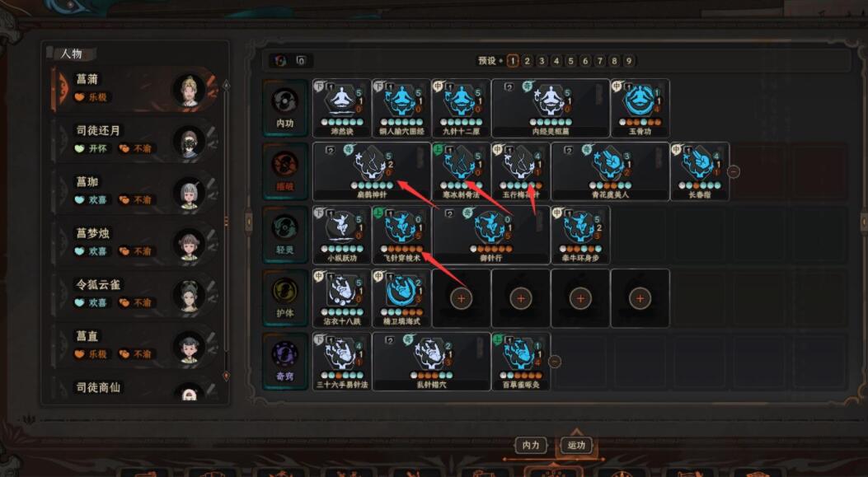The image size is (868, 477).
Task: Add skill in first empty 护体 slot
Action: pyautogui.click(x=461, y=298)
